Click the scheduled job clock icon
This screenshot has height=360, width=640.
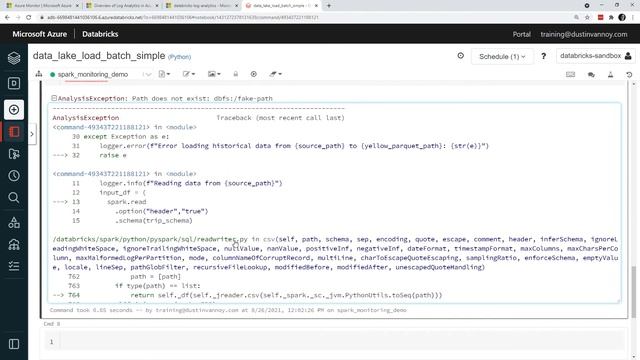(x=460, y=56)
